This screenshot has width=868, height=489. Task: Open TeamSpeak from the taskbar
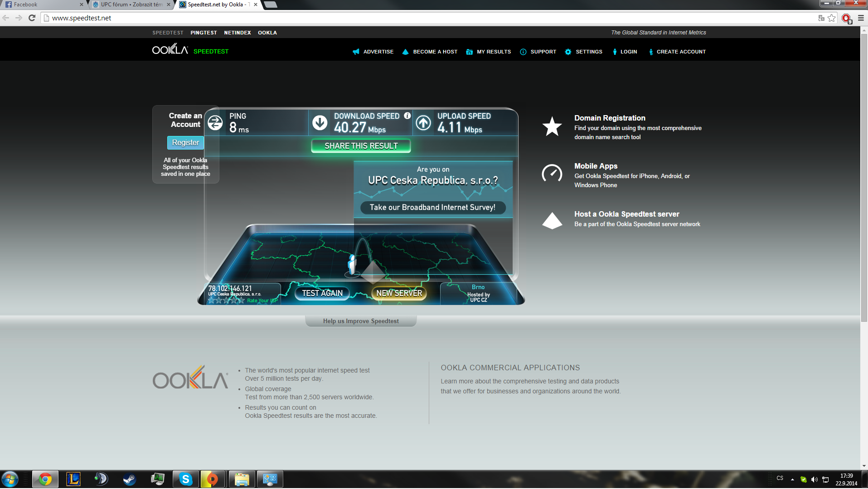(102, 479)
